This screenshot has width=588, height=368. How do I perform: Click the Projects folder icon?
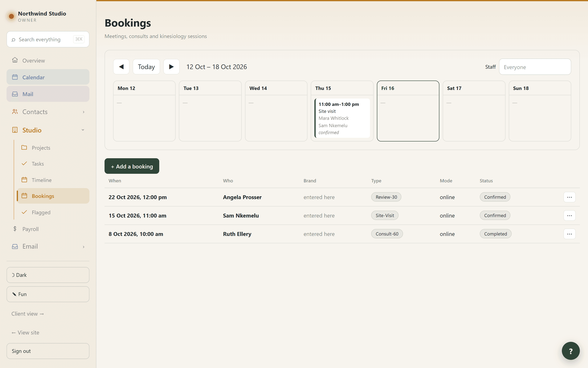click(24, 147)
